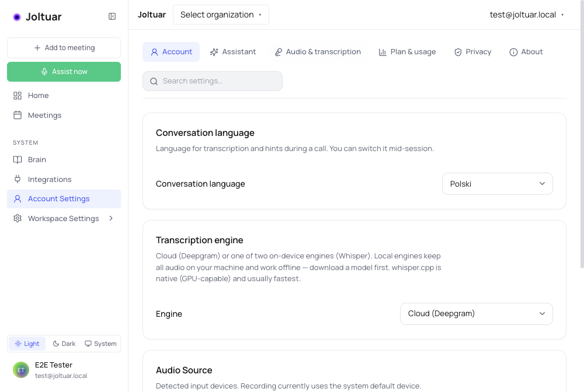Click the ET user avatar
This screenshot has height=392, width=584.
pos(21,370)
